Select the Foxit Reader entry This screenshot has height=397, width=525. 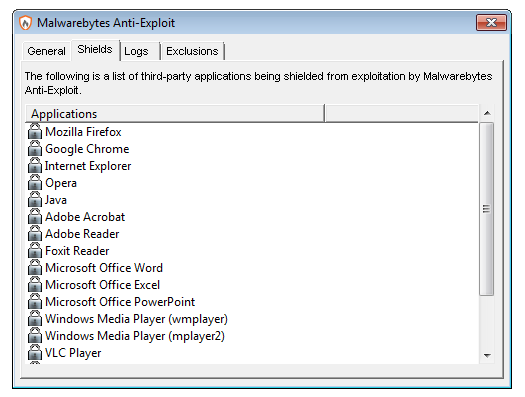(77, 251)
